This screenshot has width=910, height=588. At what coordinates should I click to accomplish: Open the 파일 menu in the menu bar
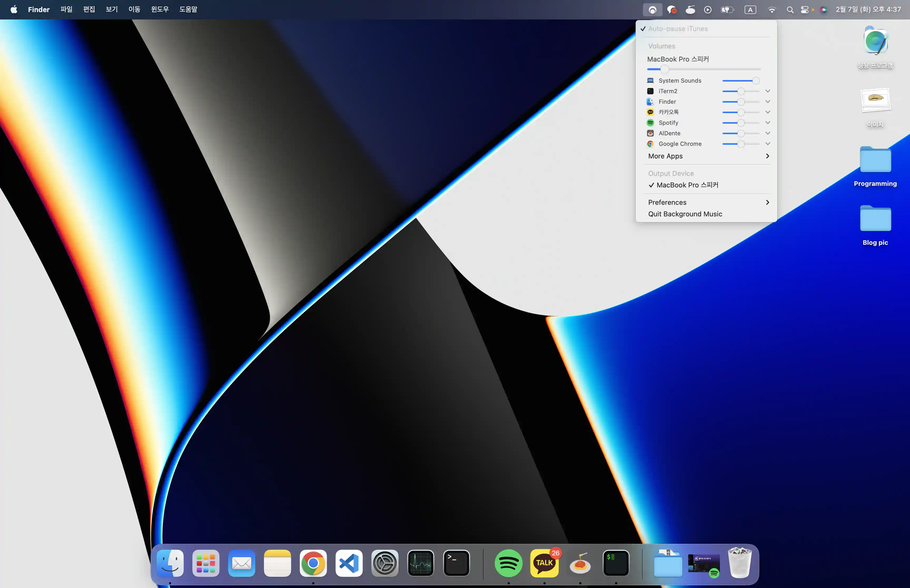tap(66, 9)
